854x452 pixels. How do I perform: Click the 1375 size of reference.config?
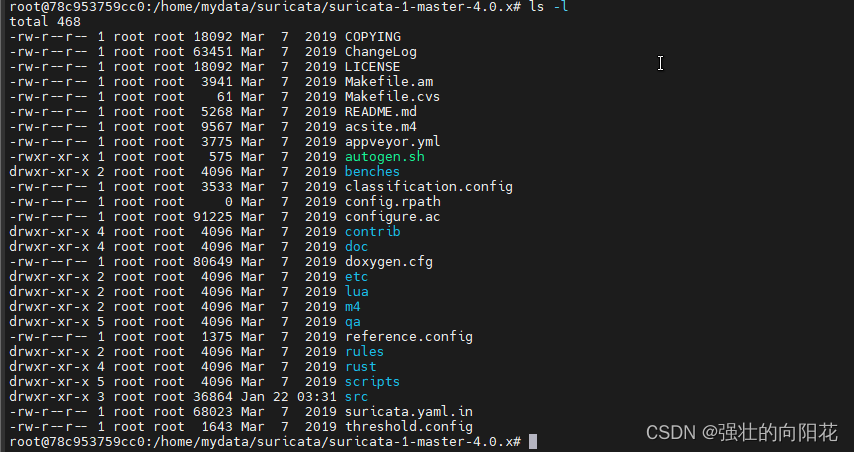[x=217, y=337]
